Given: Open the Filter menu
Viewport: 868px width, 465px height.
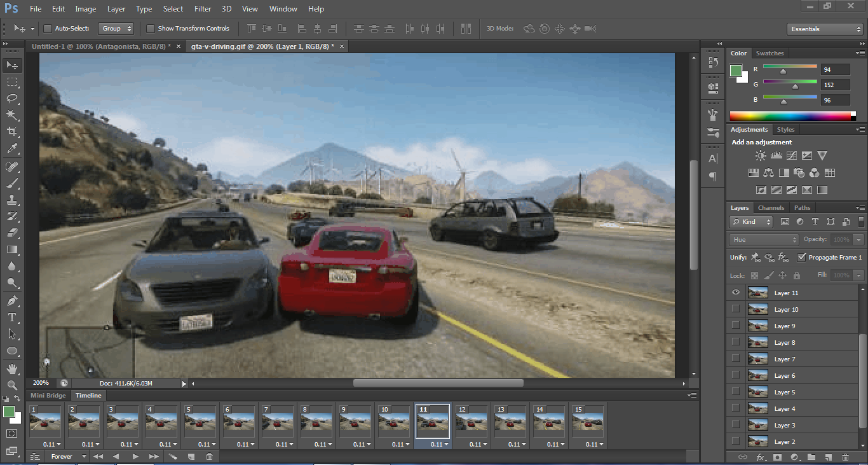Looking at the screenshot, I should (203, 9).
